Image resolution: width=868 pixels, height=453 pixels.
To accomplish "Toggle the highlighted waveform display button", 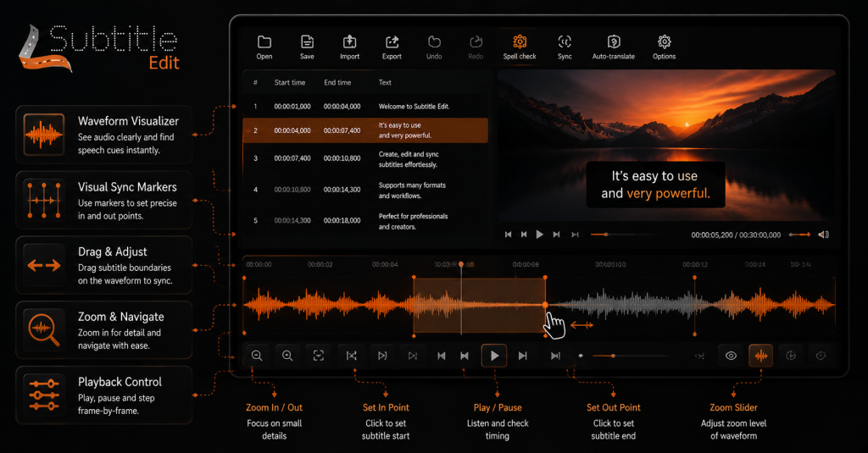I will 761,356.
